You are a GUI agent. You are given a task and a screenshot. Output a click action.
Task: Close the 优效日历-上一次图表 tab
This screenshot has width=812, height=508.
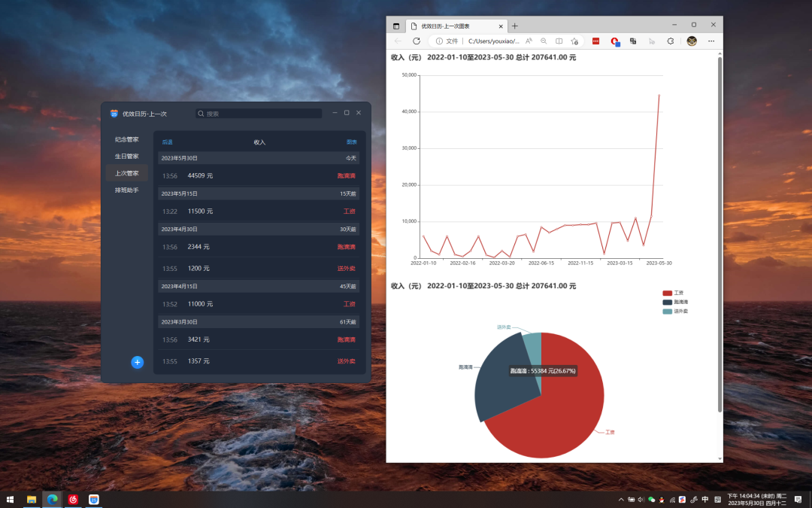coord(501,26)
